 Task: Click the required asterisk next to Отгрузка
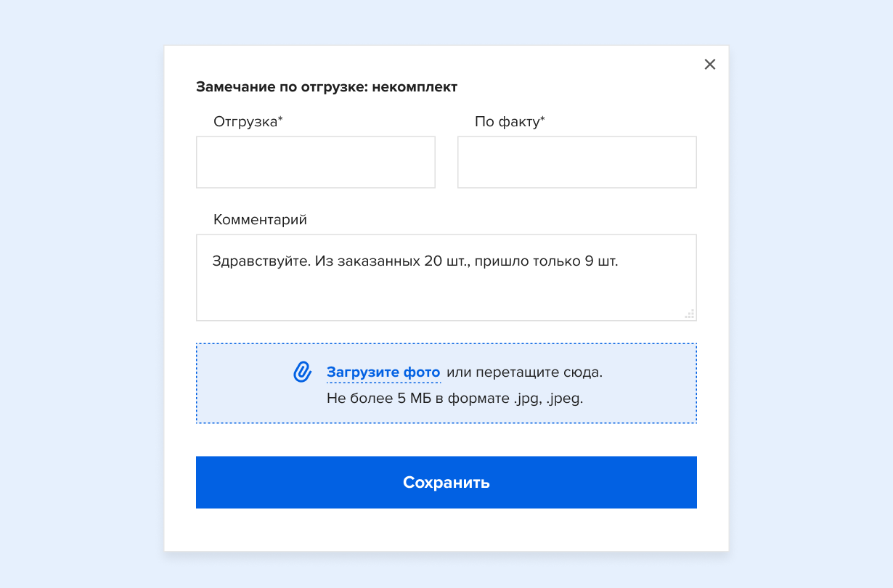pyautogui.click(x=280, y=121)
